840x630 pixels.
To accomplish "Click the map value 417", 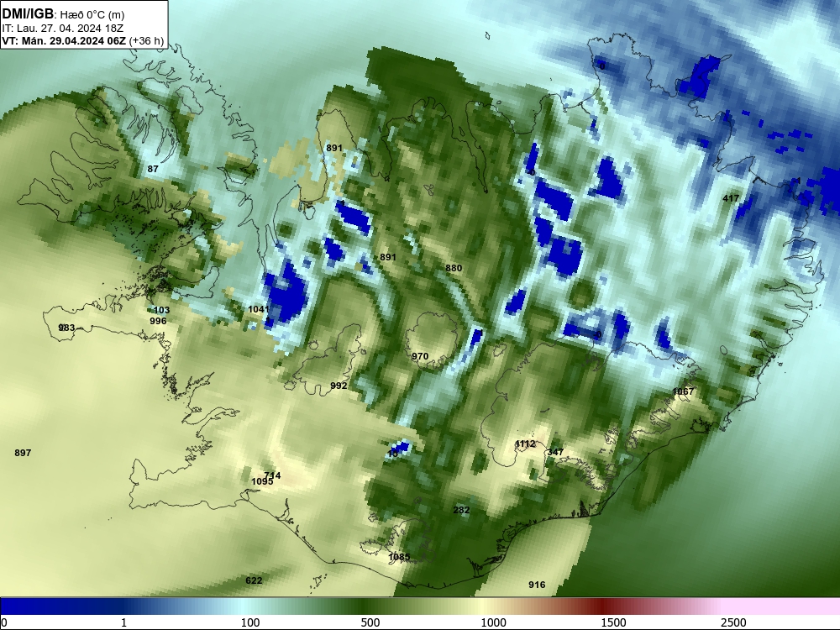I will point(731,198).
